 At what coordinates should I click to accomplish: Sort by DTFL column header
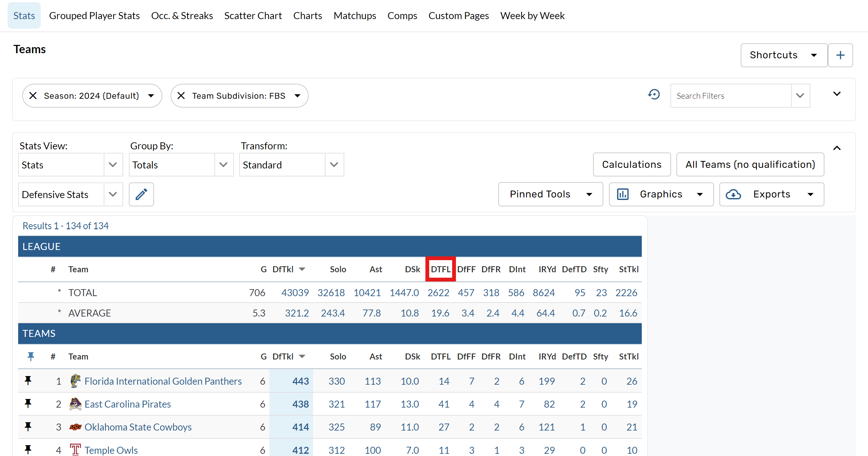point(440,269)
